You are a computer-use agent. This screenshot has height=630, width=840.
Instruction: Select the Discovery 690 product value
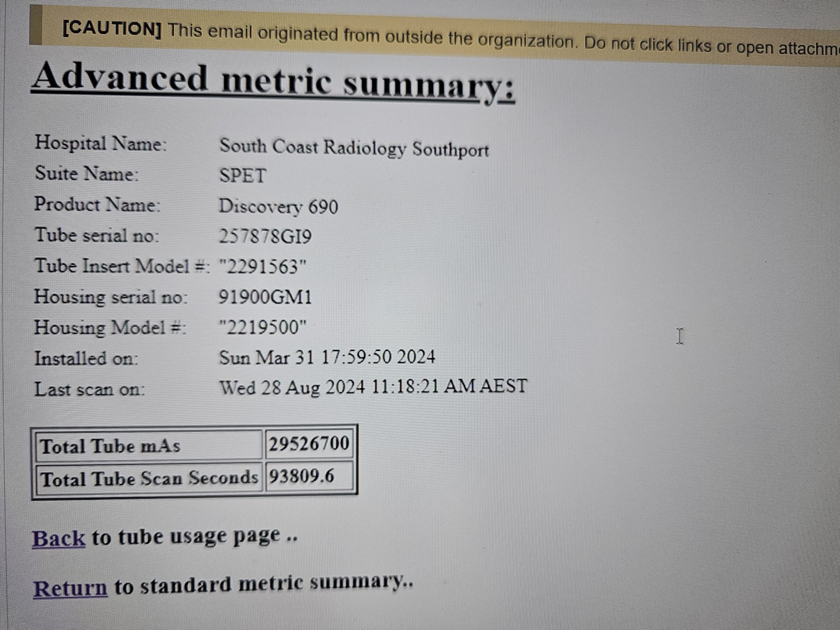click(278, 207)
